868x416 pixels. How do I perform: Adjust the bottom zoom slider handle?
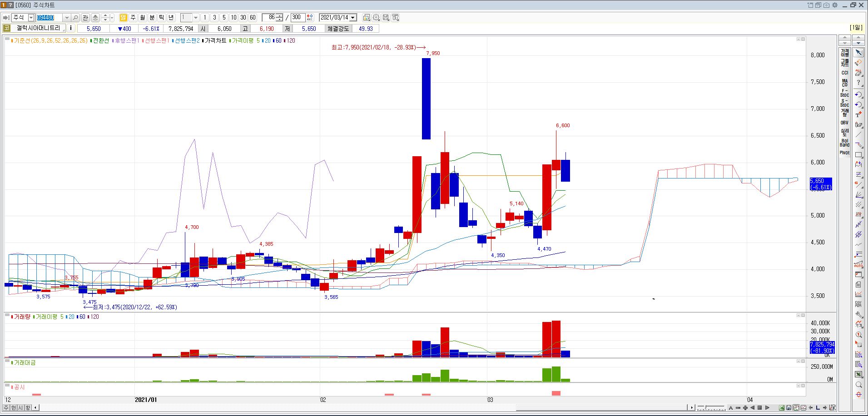click(705, 406)
